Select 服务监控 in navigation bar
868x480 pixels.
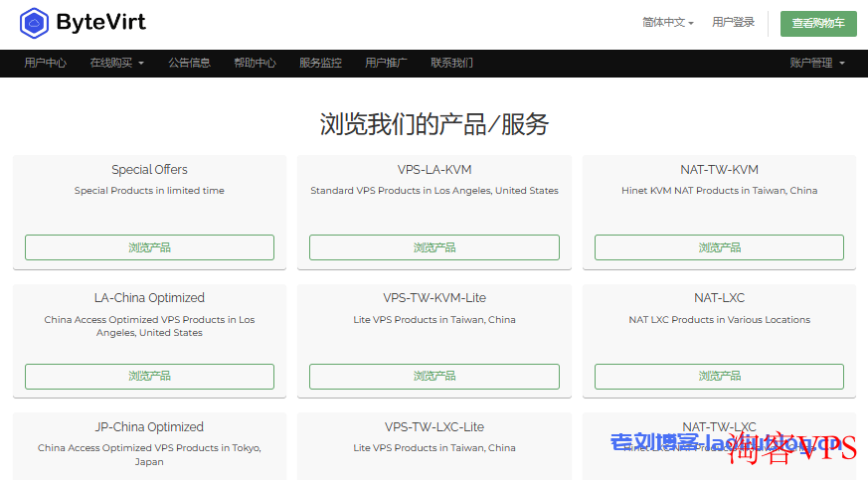[x=320, y=63]
